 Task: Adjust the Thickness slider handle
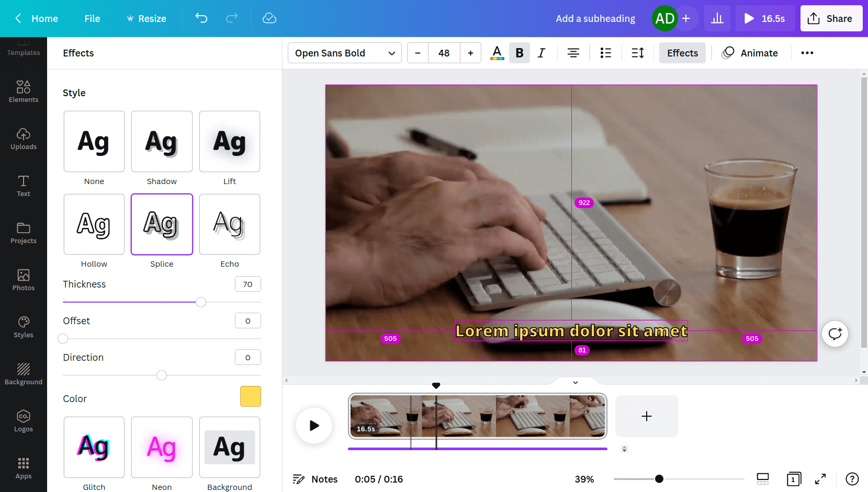click(x=201, y=302)
